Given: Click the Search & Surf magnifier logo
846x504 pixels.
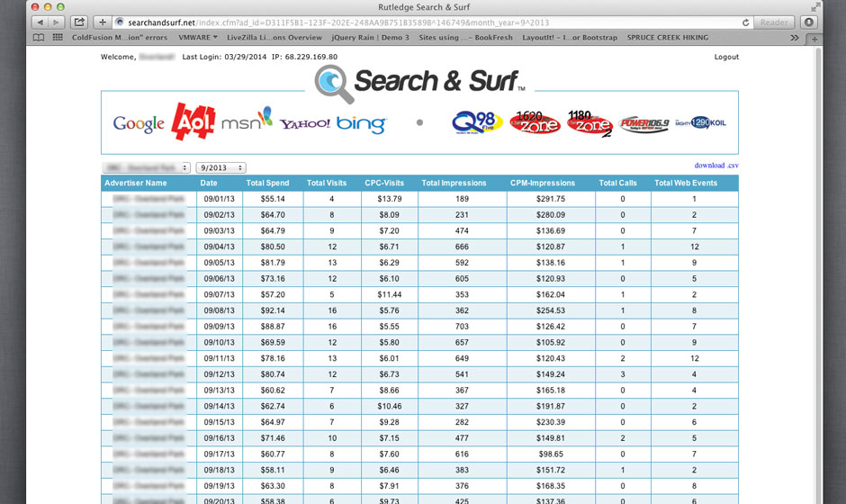Looking at the screenshot, I should pyautogui.click(x=334, y=84).
